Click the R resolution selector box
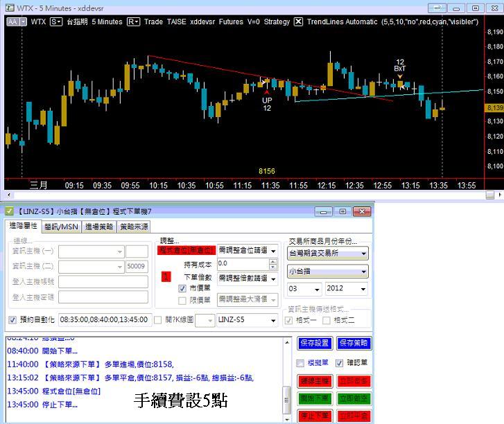 click(x=133, y=22)
